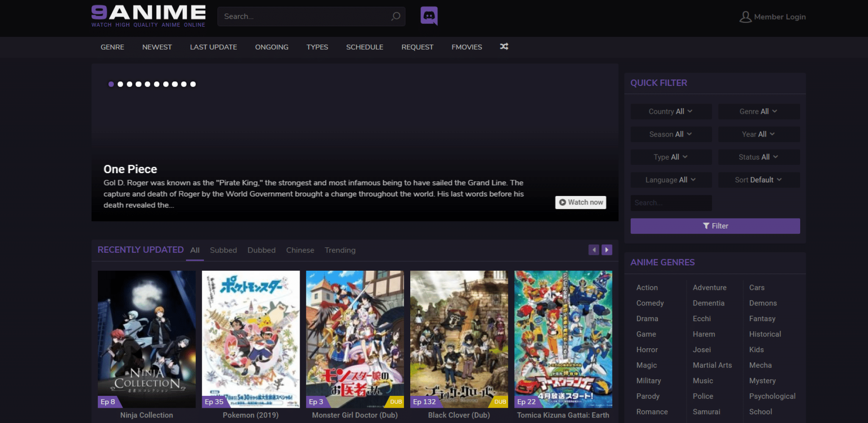Image resolution: width=868 pixels, height=423 pixels.
Task: Open the Horror genre link
Action: click(x=647, y=350)
